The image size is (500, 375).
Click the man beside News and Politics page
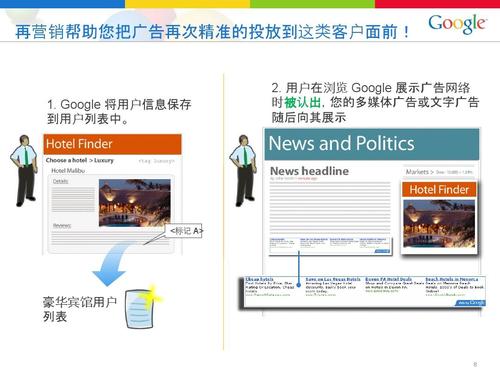point(243,170)
